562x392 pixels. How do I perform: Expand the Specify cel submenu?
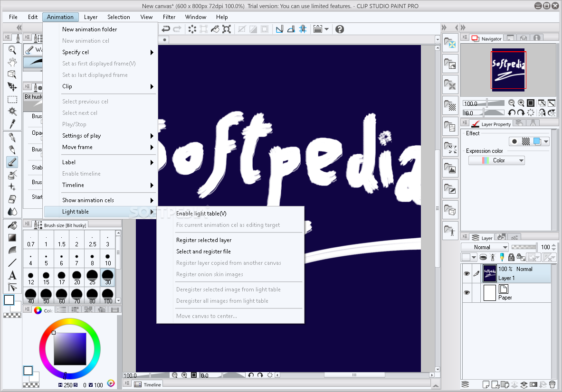click(x=100, y=52)
